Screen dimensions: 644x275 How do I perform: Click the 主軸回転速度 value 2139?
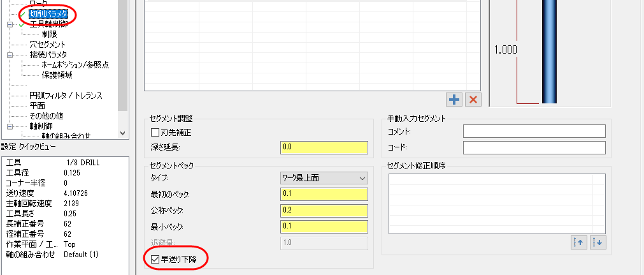coord(71,204)
